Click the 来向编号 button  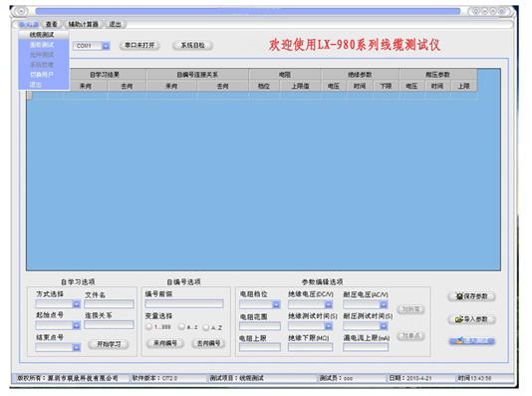tap(165, 344)
